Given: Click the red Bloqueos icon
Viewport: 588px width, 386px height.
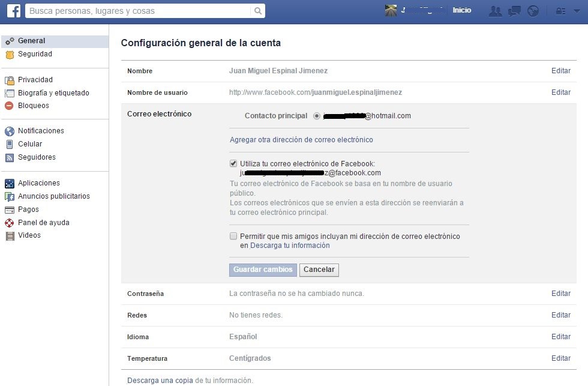Looking at the screenshot, I should pyautogui.click(x=10, y=106).
